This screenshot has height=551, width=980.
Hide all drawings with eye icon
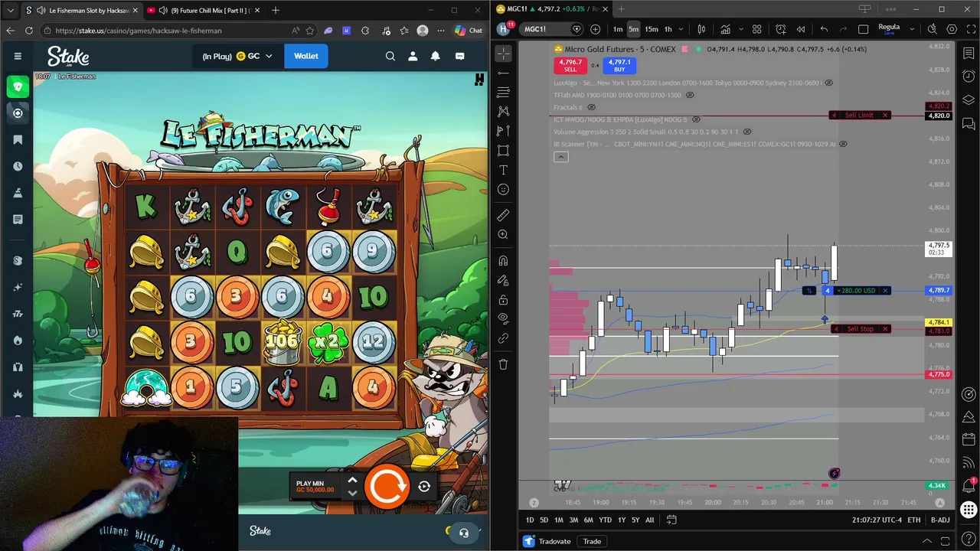click(503, 318)
